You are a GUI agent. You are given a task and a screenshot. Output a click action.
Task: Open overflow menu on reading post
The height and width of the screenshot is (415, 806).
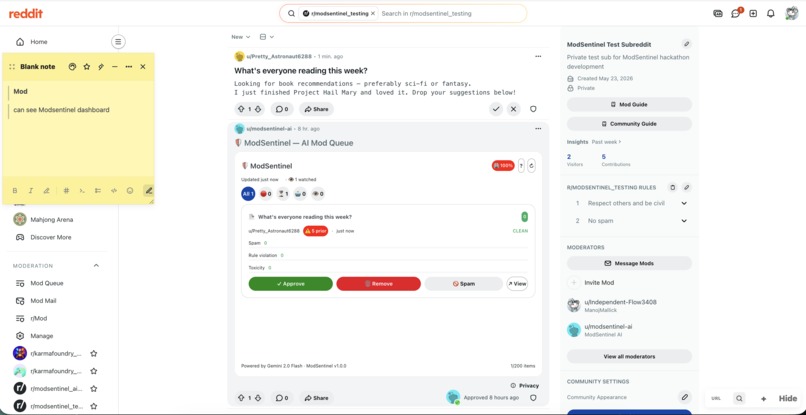tap(538, 57)
